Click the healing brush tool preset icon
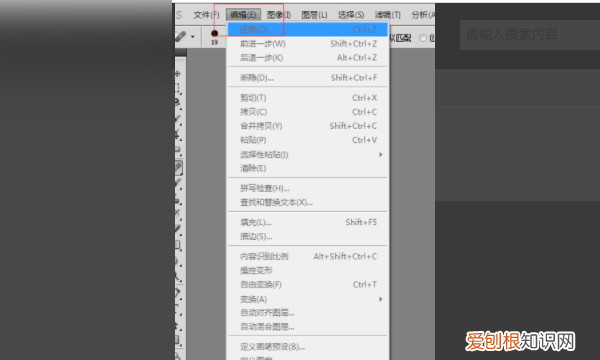 [181, 37]
